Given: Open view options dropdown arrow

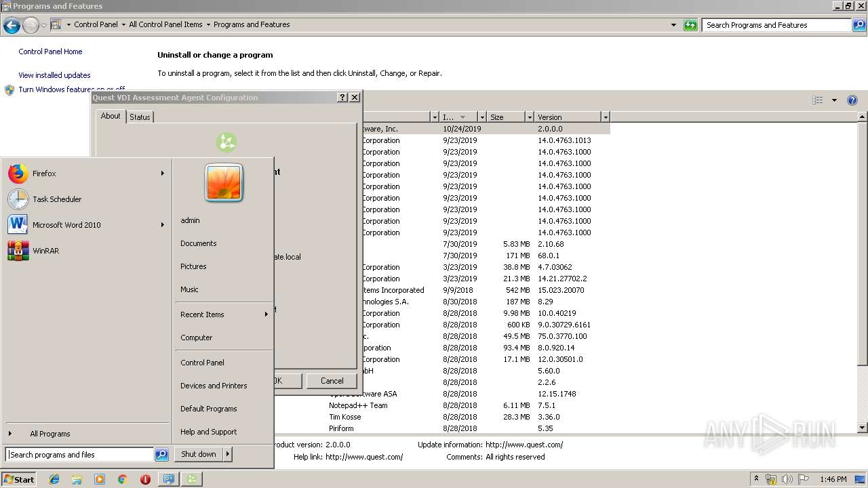Looking at the screenshot, I should point(834,100).
